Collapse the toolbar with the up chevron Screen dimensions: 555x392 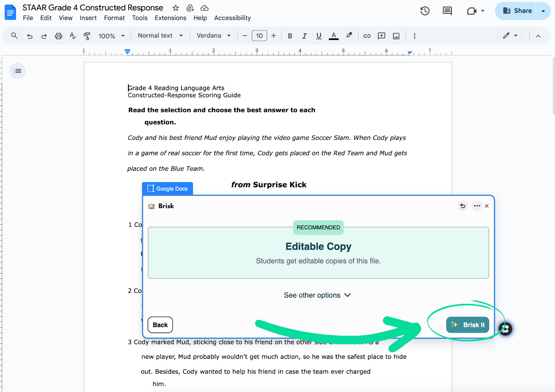[538, 36]
